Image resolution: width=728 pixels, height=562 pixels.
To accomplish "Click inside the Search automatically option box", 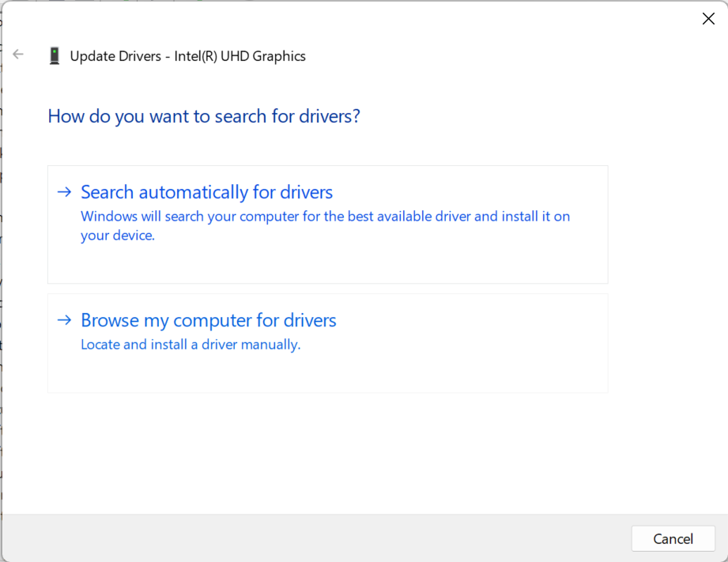I will point(327,261).
